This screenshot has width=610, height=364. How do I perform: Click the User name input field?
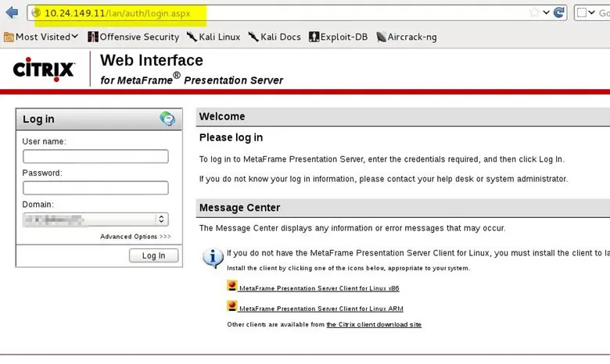click(x=95, y=156)
